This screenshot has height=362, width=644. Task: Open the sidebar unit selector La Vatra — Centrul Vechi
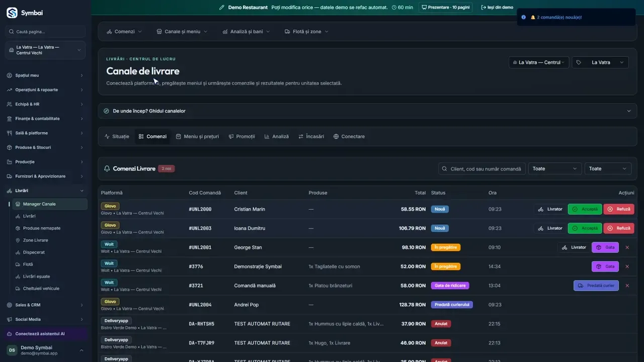coord(45,50)
